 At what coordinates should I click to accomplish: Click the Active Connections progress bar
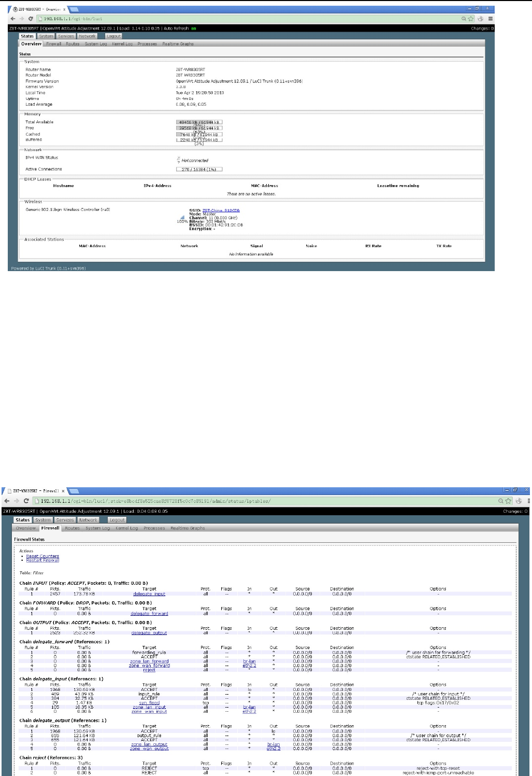point(199,170)
